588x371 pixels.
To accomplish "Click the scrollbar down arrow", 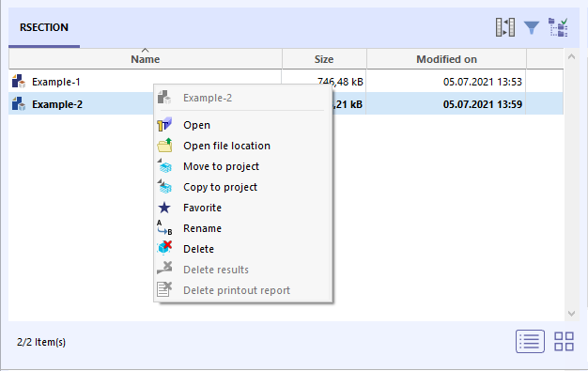I will point(571,313).
